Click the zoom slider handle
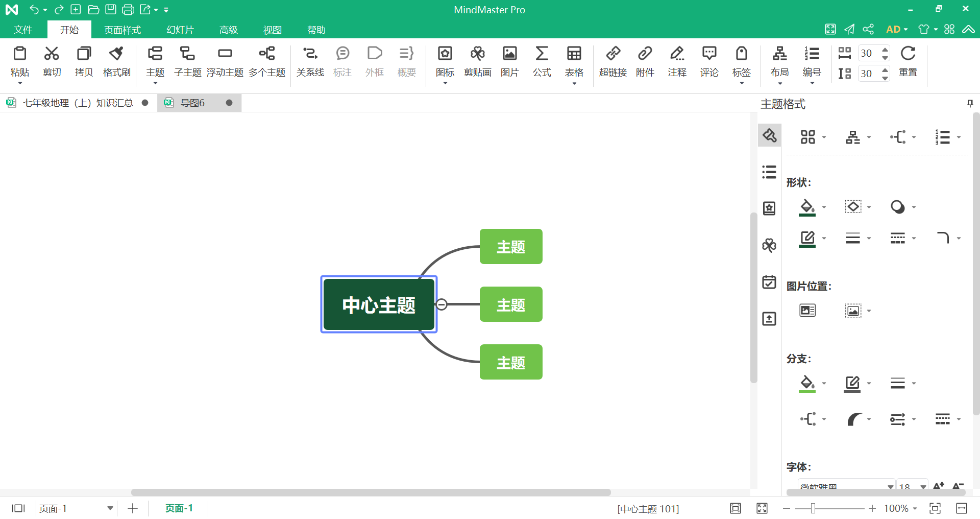 coord(813,508)
